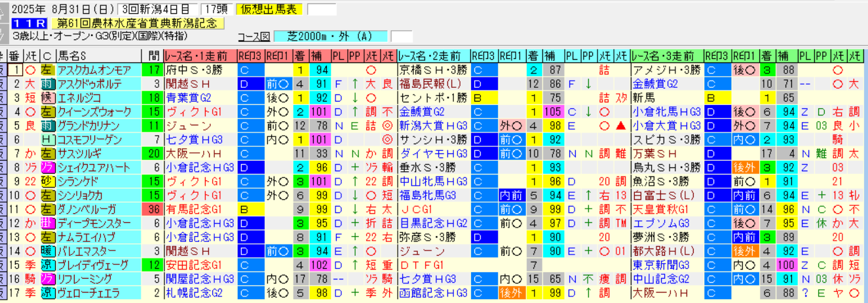The image size is (868, 303).
Task: Click the 青葉賞G2 race cell
Action: (x=200, y=98)
